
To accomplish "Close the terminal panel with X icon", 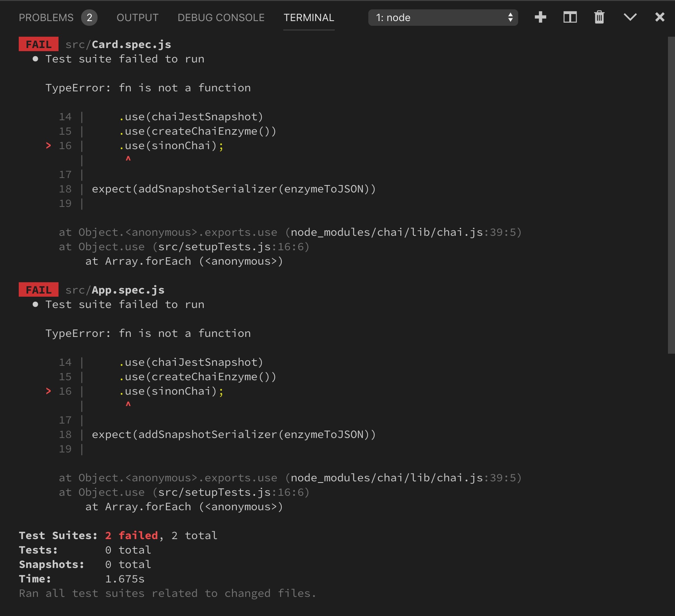I will point(660,17).
